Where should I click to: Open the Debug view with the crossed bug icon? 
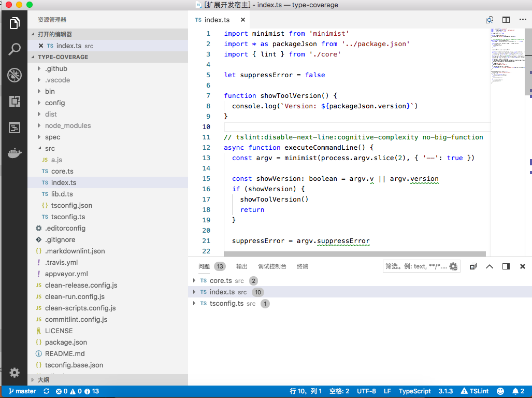pos(14,75)
